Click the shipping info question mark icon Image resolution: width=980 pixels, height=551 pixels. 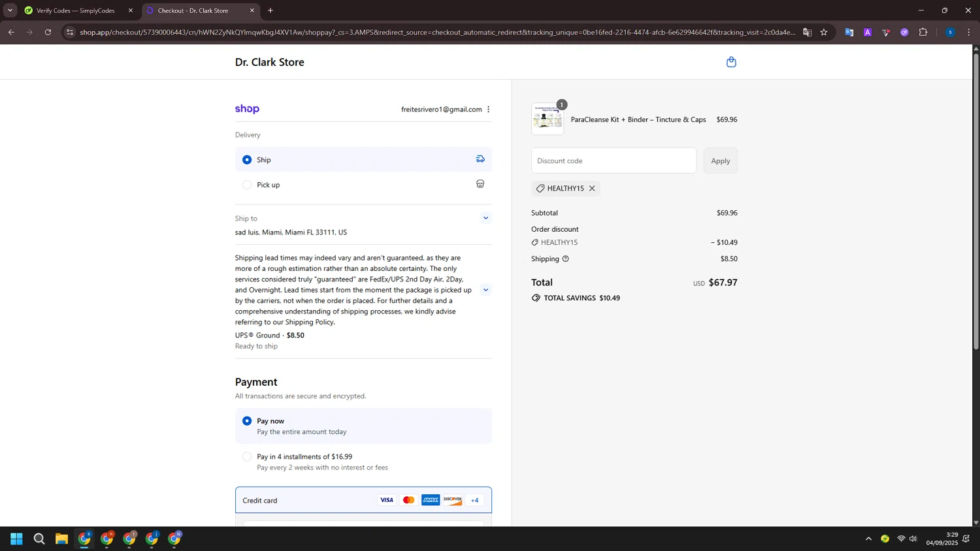pos(566,259)
